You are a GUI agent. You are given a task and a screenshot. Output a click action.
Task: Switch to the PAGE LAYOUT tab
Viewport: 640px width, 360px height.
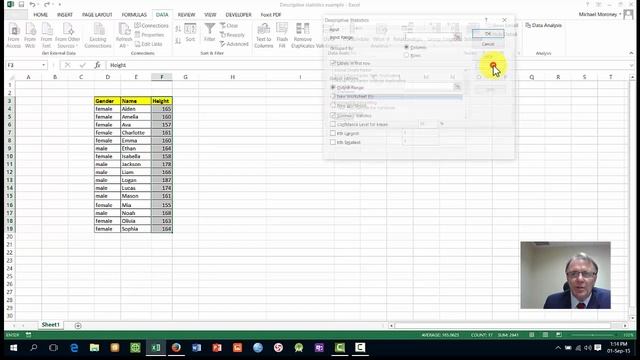click(97, 15)
